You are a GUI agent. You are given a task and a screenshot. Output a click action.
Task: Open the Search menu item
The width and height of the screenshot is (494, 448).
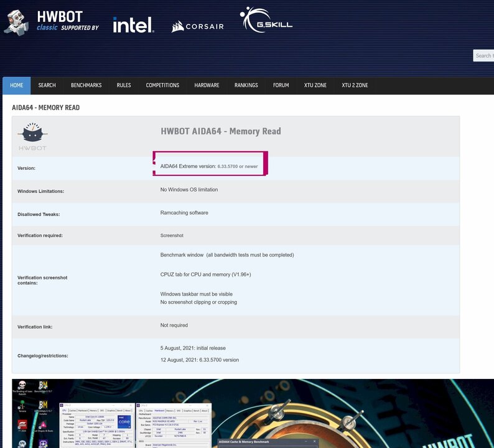pos(47,85)
